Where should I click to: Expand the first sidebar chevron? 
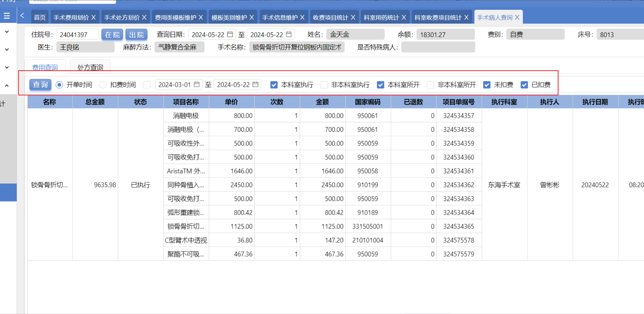(x=7, y=32)
